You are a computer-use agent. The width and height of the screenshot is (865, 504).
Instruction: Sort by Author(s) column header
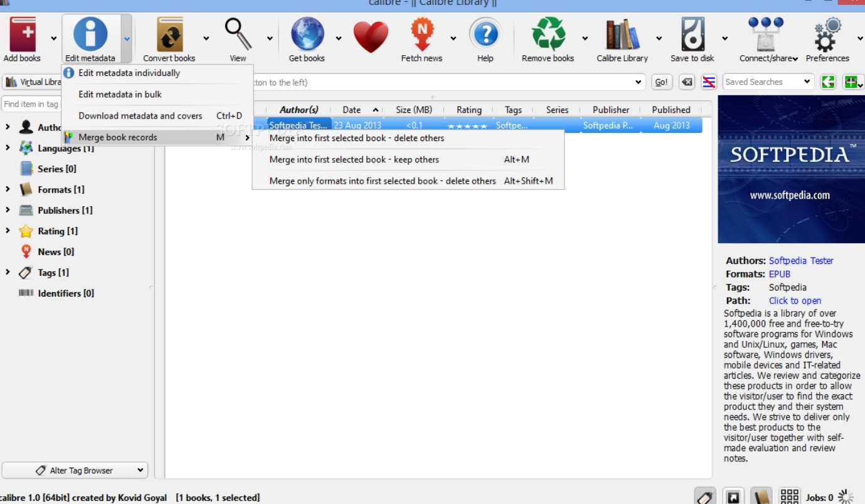coord(299,110)
